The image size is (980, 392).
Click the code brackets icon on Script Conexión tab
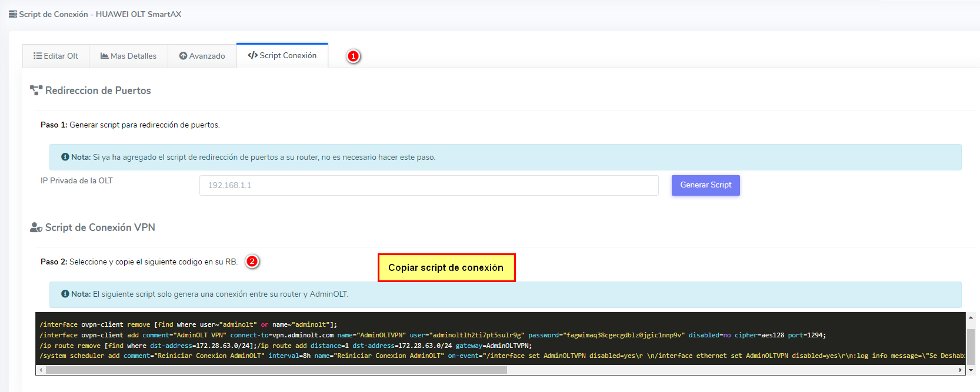(252, 55)
